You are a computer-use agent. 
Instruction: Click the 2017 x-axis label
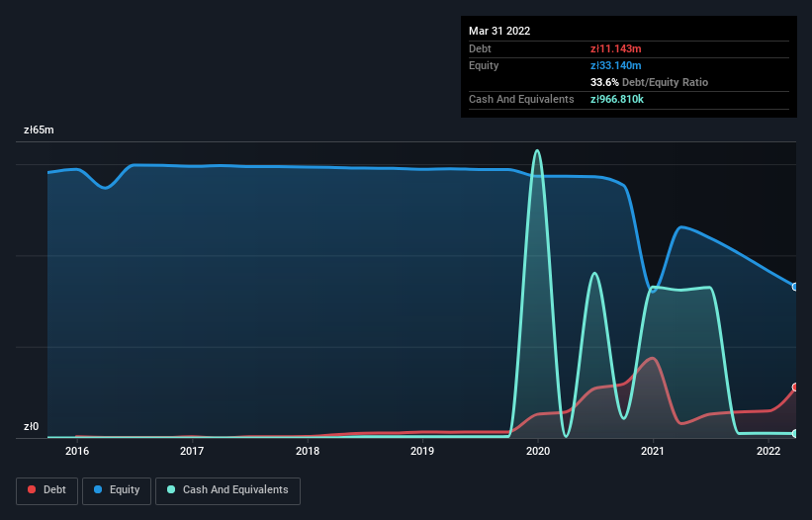click(192, 451)
